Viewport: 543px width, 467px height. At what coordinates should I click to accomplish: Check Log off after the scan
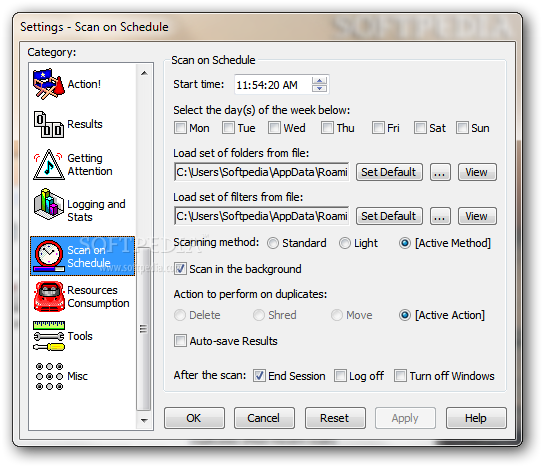tap(340, 376)
